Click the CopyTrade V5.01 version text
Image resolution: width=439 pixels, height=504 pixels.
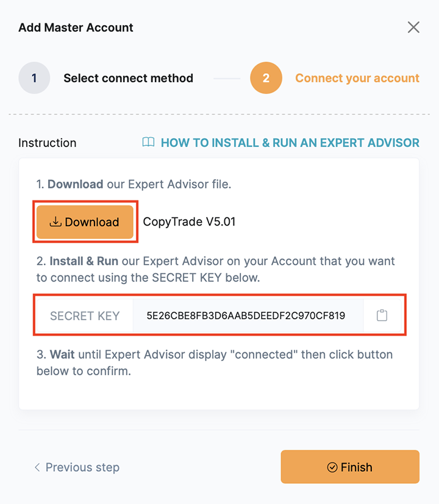(x=189, y=222)
